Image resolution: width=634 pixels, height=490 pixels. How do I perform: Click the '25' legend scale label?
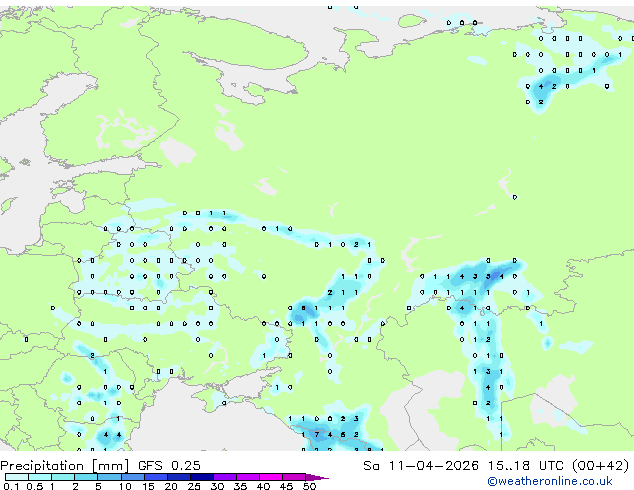pyautogui.click(x=194, y=486)
